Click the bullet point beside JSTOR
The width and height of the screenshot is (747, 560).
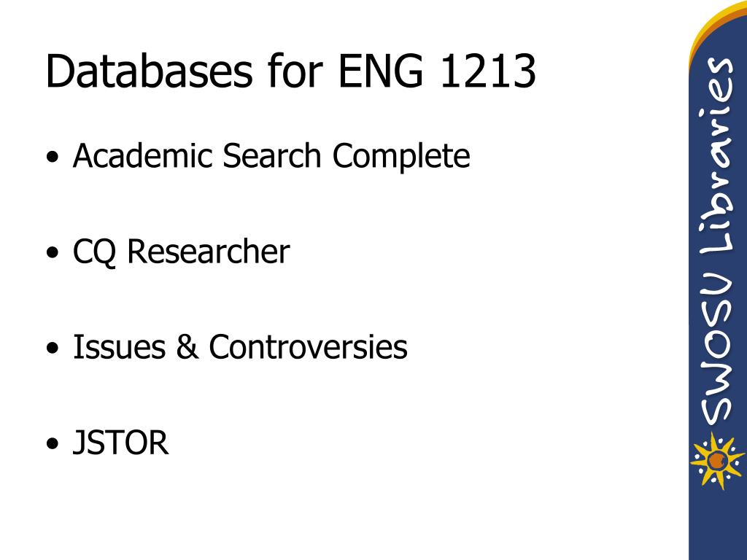point(53,443)
